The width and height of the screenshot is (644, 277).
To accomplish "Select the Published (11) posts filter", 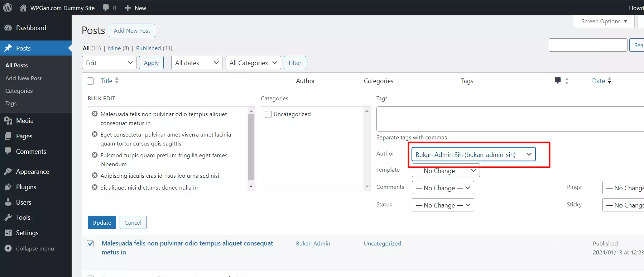I will pyautogui.click(x=154, y=48).
